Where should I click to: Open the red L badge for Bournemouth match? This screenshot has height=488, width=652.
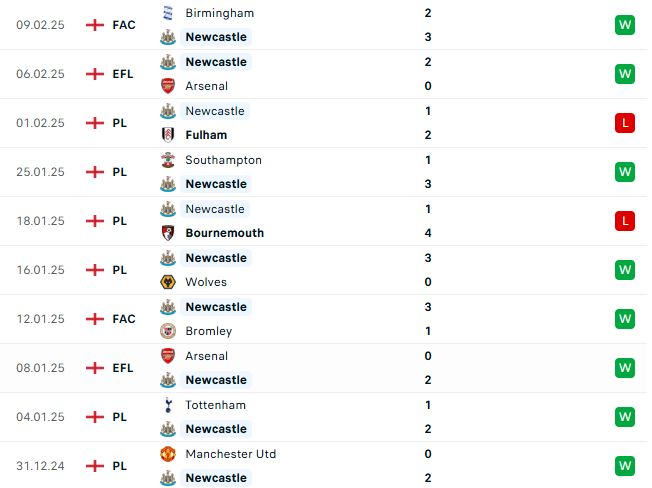(625, 221)
